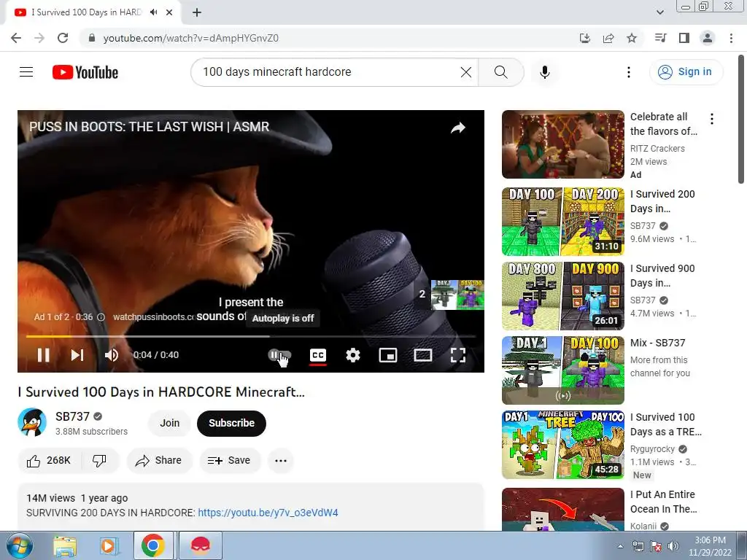
Task: Open the system volume tray icon
Action: (673, 546)
